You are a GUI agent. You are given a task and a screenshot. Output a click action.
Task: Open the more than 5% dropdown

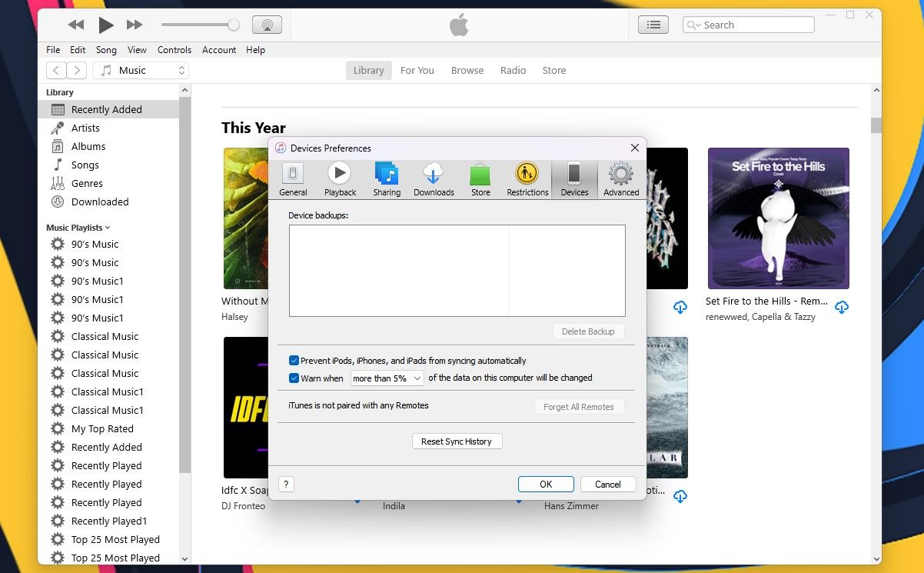(387, 378)
